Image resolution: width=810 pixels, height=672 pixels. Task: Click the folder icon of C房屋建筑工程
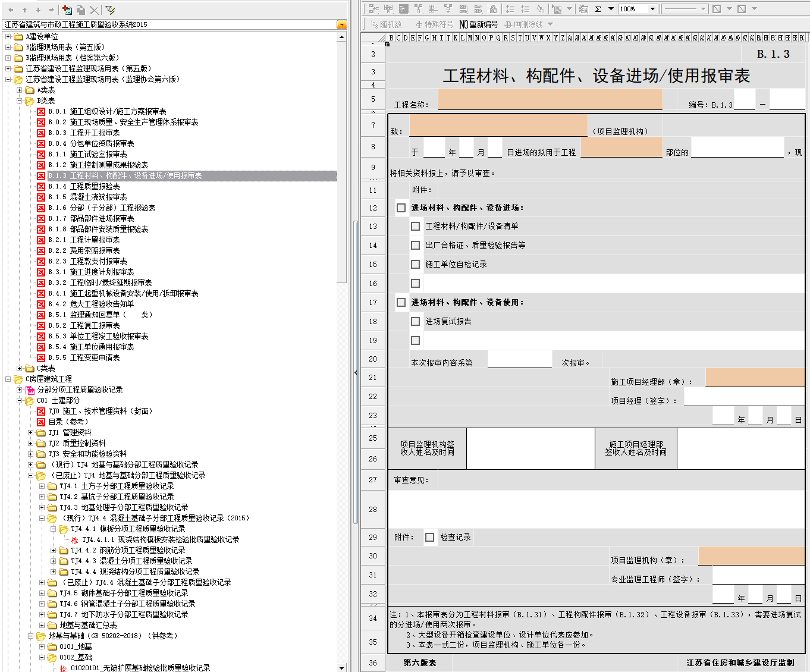coord(18,379)
